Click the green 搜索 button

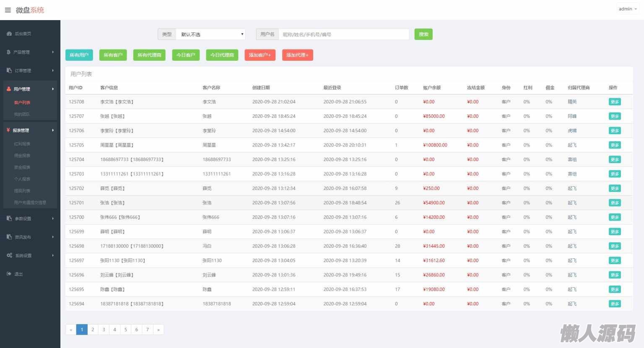click(x=423, y=34)
